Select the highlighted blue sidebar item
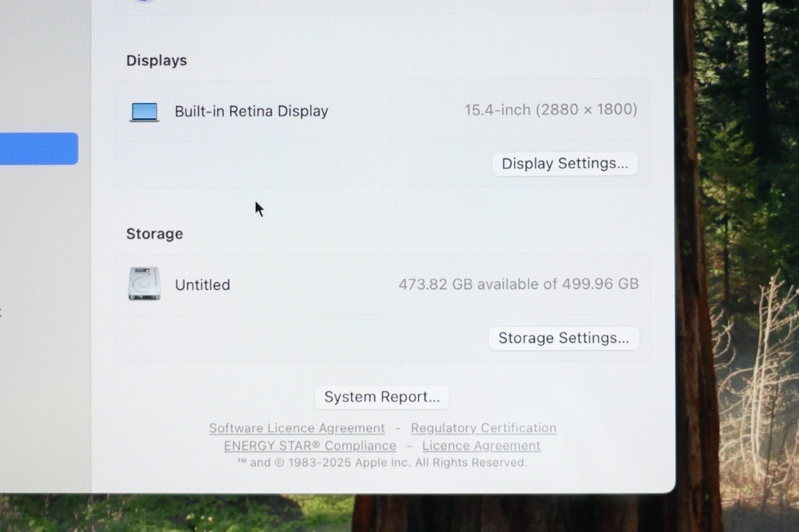Viewport: 799px width, 532px height. tap(39, 149)
